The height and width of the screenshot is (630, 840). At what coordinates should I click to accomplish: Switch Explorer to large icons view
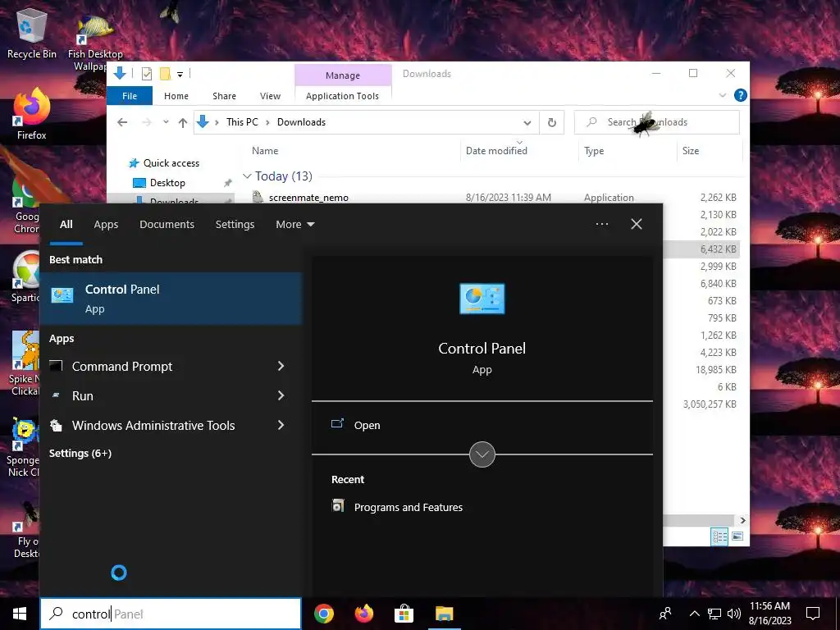pyautogui.click(x=737, y=536)
